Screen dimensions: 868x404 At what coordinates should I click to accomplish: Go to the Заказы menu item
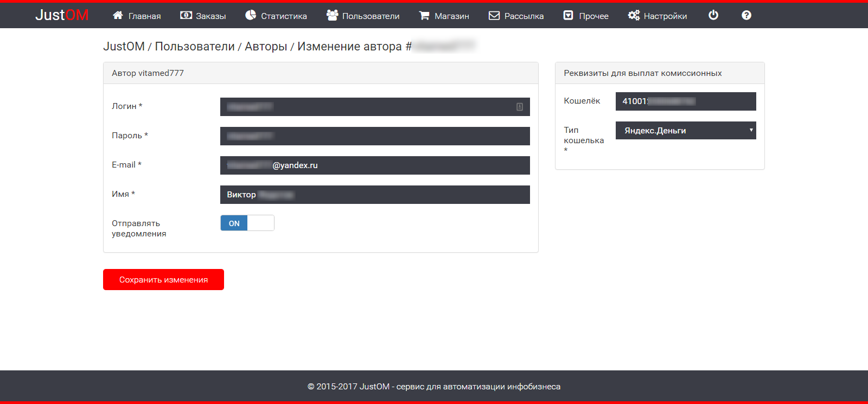[x=203, y=16]
